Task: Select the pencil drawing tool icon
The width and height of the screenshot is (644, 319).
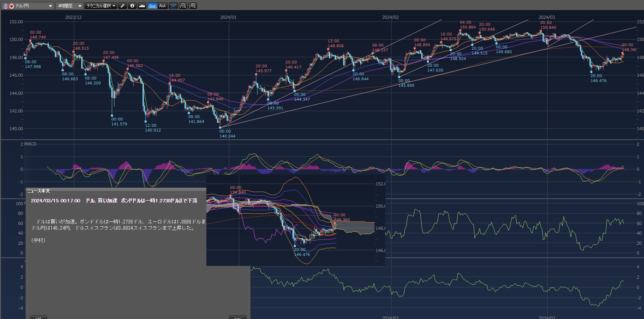Action: point(122,6)
